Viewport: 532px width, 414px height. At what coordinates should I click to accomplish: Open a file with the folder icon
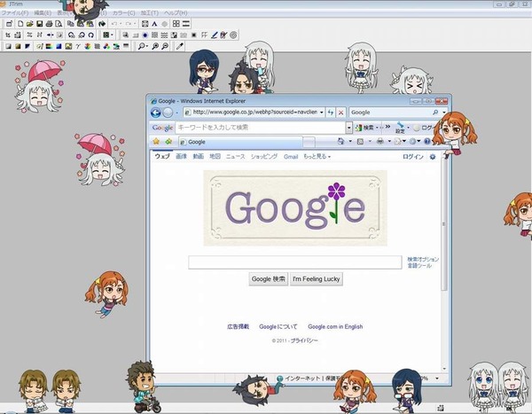coord(30,23)
